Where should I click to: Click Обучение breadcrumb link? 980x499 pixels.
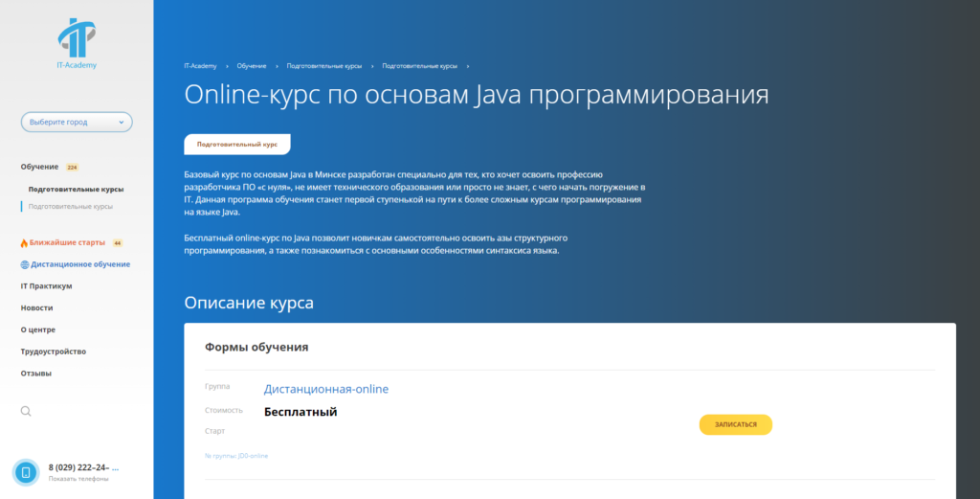251,66
